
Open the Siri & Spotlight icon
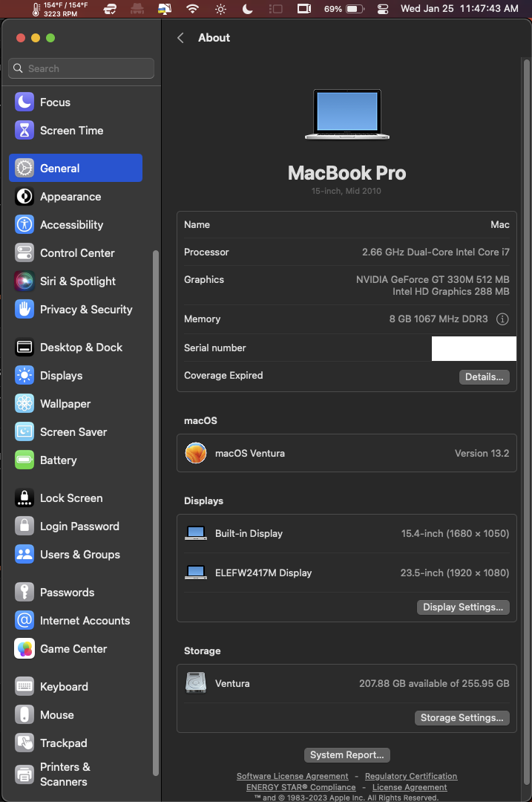click(x=24, y=281)
